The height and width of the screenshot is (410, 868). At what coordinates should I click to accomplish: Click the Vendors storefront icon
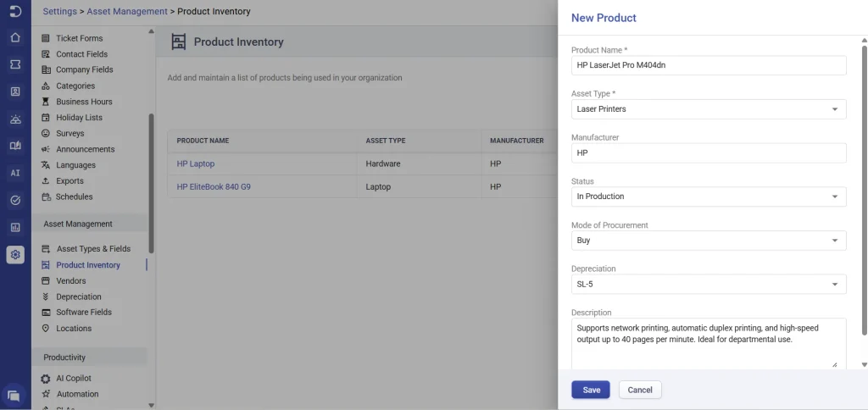46,281
